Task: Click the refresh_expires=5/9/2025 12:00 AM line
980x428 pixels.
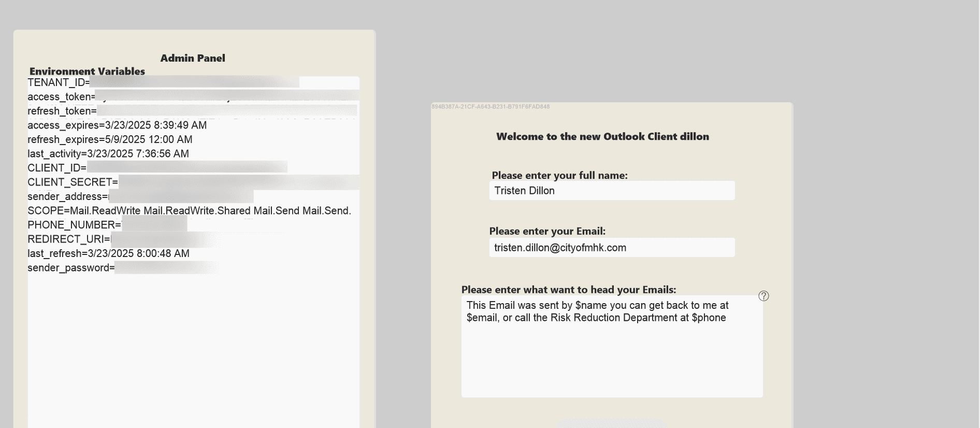Action: pos(110,139)
